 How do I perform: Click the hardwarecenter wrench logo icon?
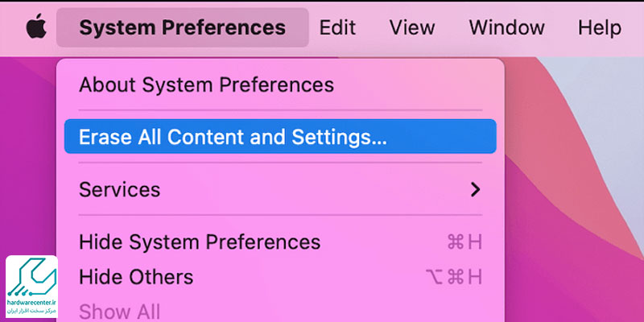[x=31, y=277]
